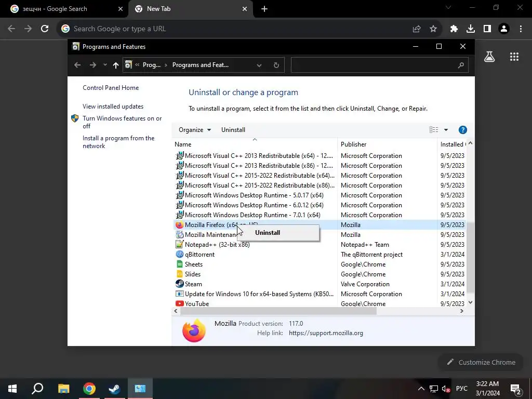Select Microsoft Windows Desktop Runtime 5.0.17 (x64)
Viewport: 532px width, 399px height.
pyautogui.click(x=319, y=195)
